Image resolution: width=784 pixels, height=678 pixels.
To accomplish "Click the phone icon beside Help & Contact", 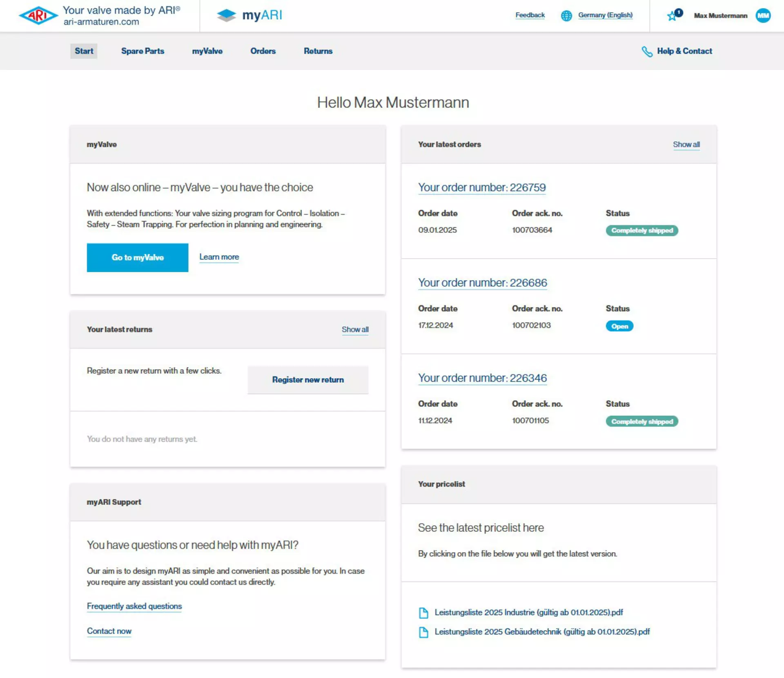I will [x=647, y=51].
